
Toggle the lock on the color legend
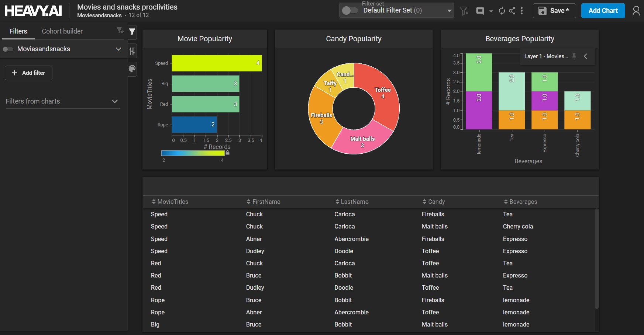(x=228, y=153)
